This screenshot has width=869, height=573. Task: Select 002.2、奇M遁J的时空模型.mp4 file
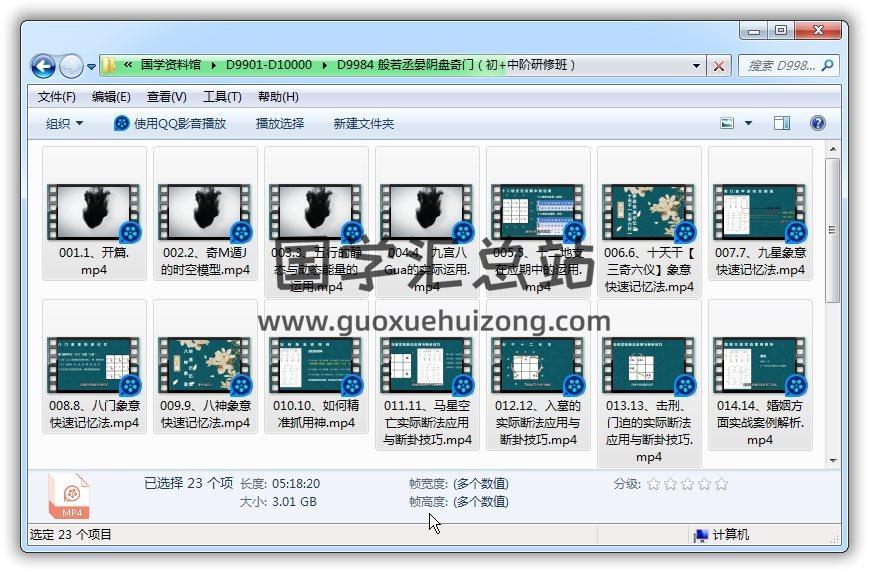pyautogui.click(x=205, y=213)
